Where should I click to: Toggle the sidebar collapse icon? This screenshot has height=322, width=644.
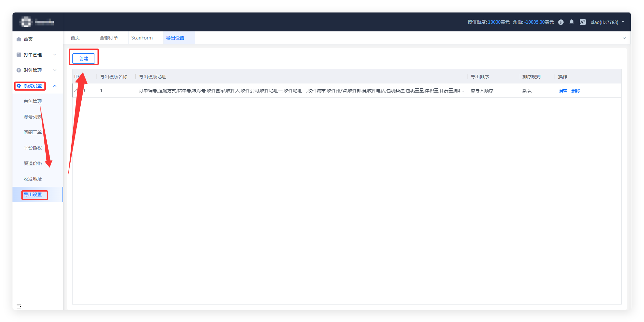coord(19,306)
